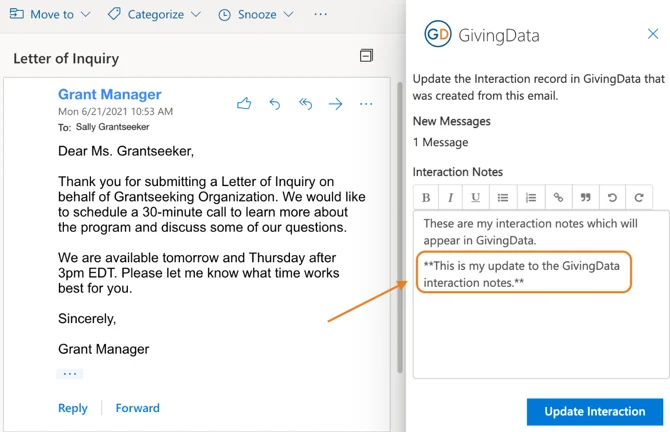Image resolution: width=670 pixels, height=432 pixels.
Task: Open the Categorize dropdown chevron
Action: [196, 15]
